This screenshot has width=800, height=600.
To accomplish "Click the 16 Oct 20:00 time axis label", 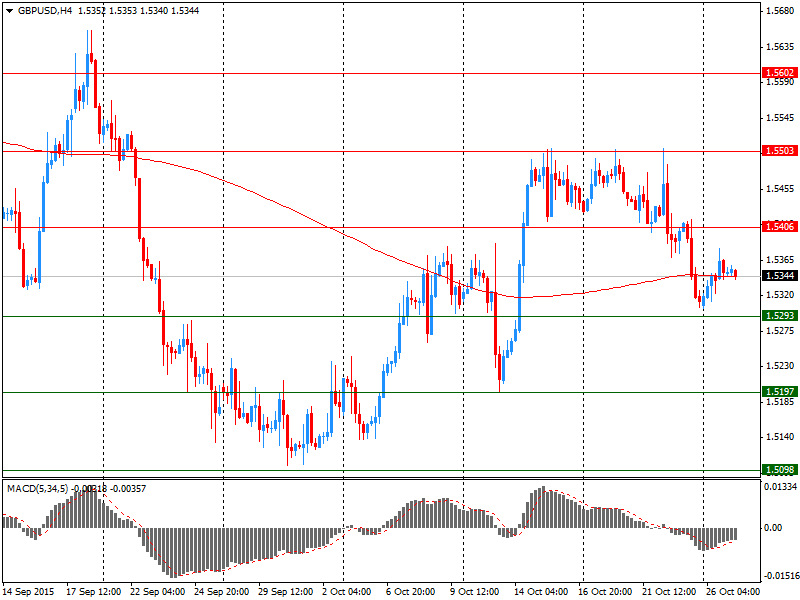I will tap(606, 592).
